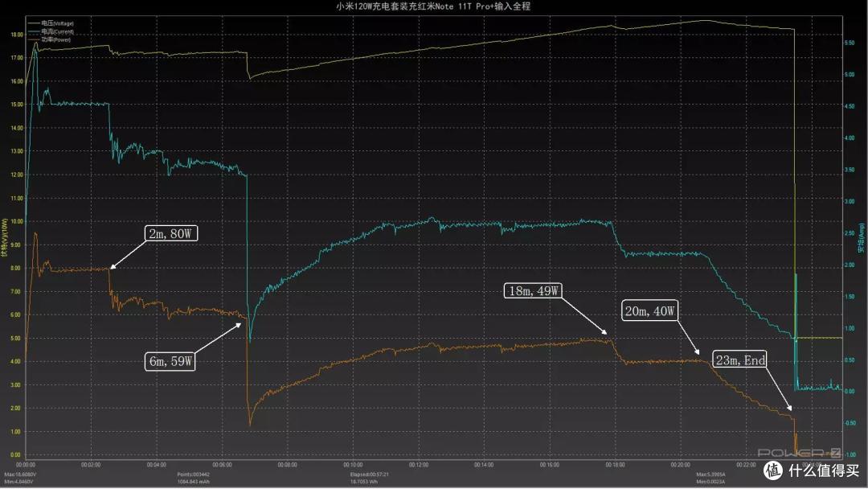Click the 18.00 voltage axis tick
The height and width of the screenshot is (489, 868).
(x=17, y=35)
